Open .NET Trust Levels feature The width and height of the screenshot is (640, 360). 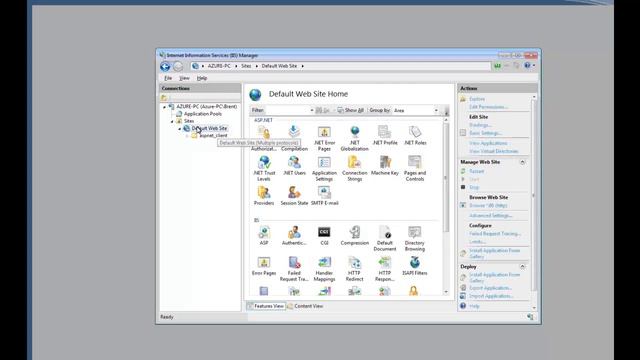pos(264,168)
